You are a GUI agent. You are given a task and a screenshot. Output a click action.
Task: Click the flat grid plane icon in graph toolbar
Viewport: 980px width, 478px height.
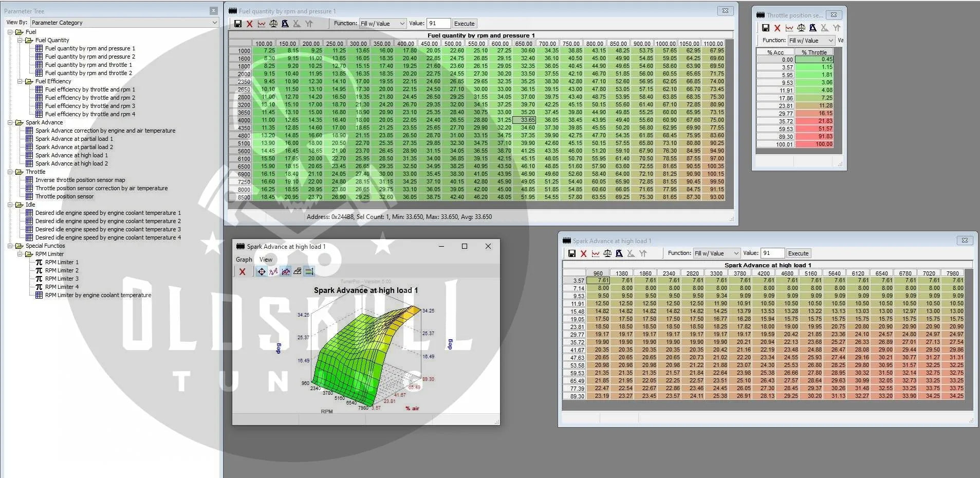pyautogui.click(x=298, y=271)
